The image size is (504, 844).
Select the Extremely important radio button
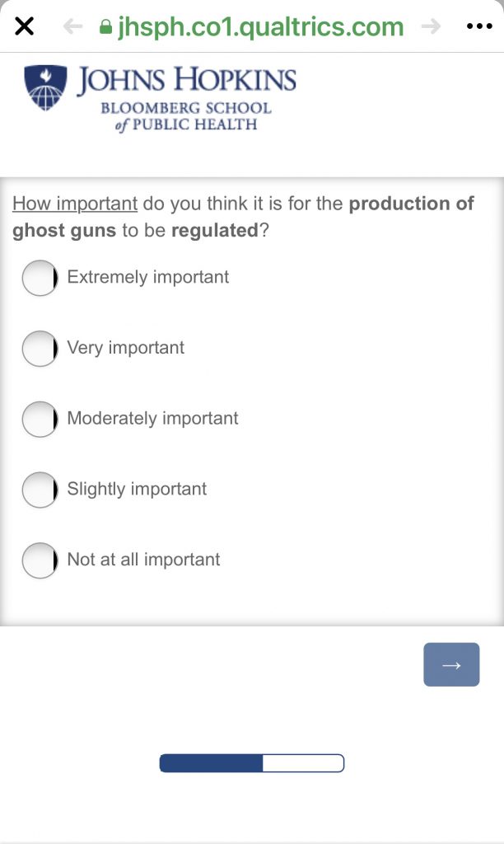40,278
